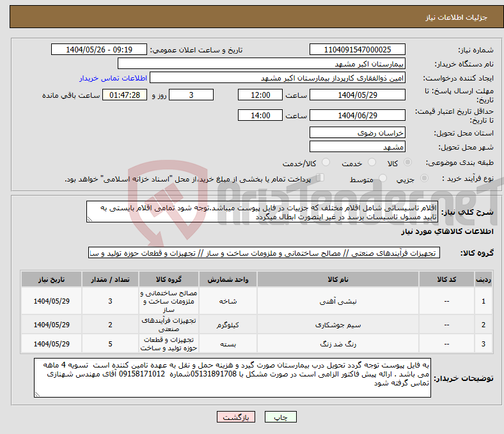Click the response deadline date 1404/05/29 field

(357, 95)
